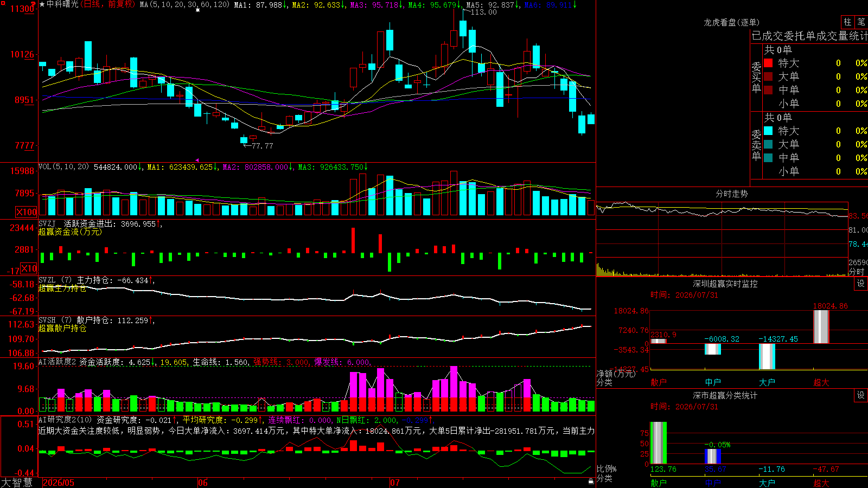Switch 龙虎看盘 to 笔 view
The height and width of the screenshot is (488, 868).
coord(861,22)
